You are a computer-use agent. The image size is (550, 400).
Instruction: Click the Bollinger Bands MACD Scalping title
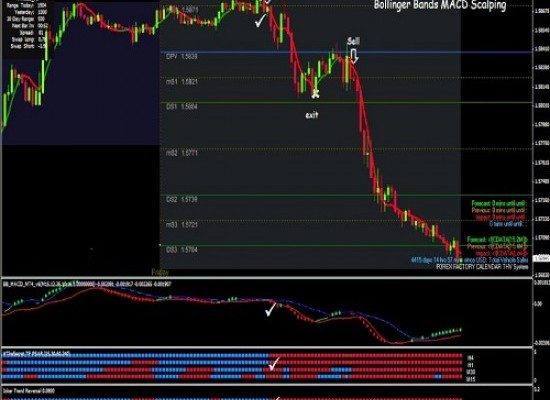[440, 5]
